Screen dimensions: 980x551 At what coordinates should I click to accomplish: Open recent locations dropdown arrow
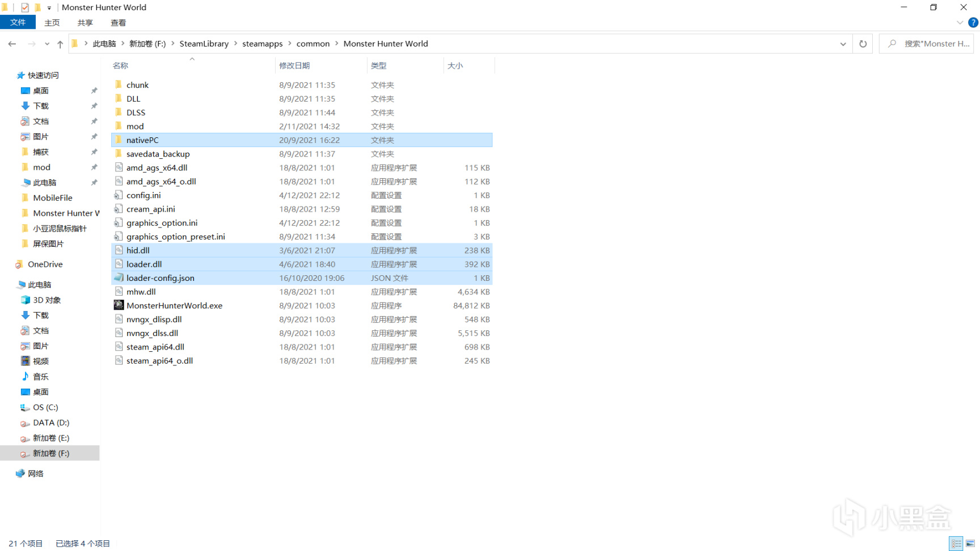(x=47, y=44)
